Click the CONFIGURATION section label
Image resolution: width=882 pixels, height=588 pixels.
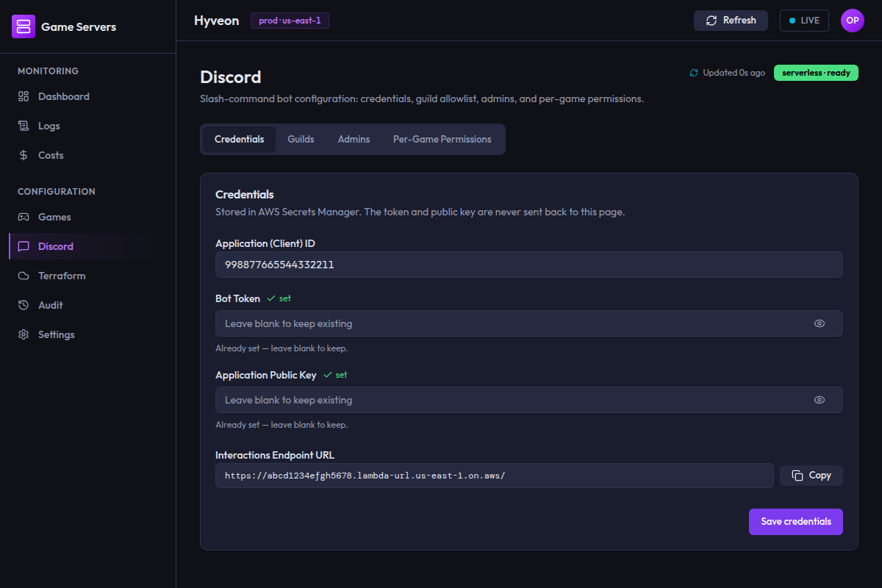tap(57, 192)
